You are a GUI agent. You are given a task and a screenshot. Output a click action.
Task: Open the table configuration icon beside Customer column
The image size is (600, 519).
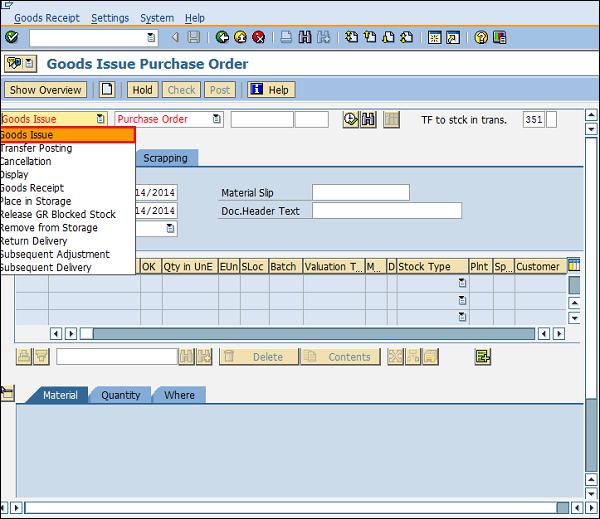574,266
